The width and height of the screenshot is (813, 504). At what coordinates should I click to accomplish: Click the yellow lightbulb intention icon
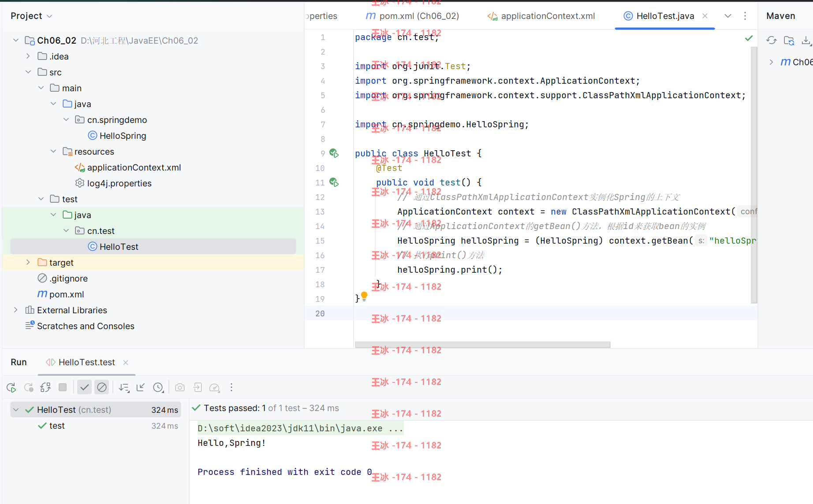364,296
